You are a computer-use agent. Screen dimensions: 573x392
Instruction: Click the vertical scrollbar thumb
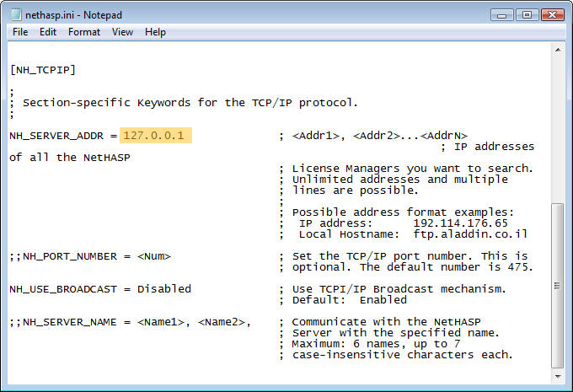pos(557,287)
